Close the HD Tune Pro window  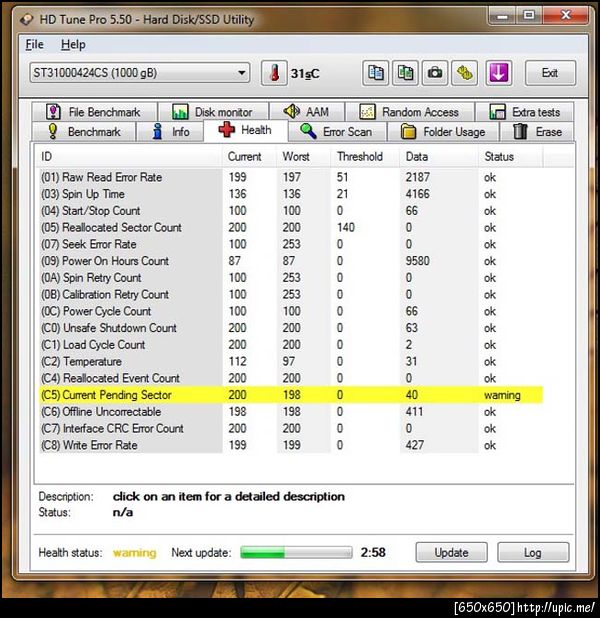point(565,16)
